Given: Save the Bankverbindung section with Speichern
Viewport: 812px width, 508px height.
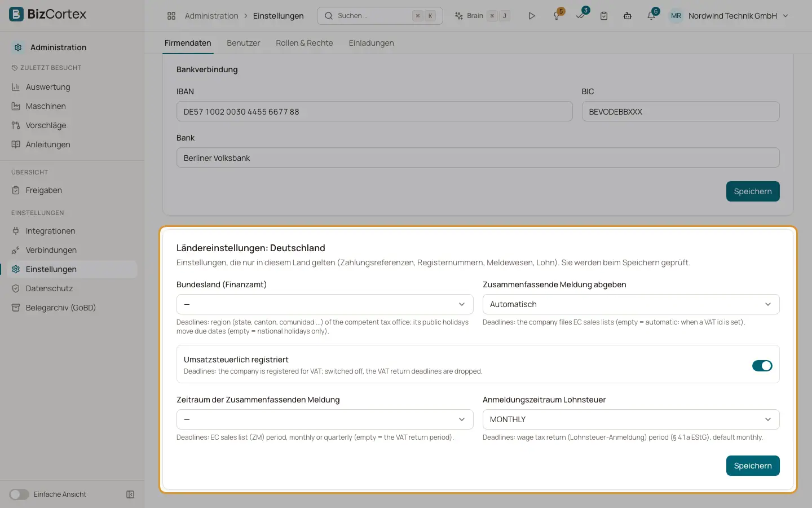Looking at the screenshot, I should point(753,191).
